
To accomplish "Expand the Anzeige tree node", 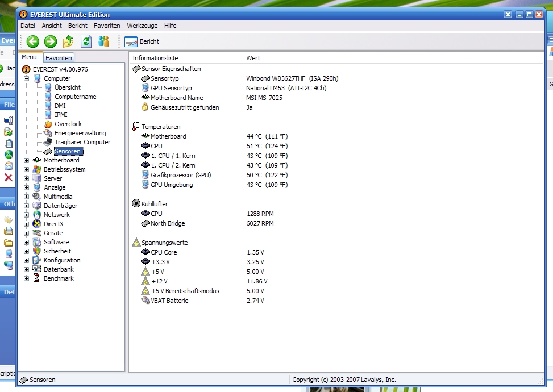I will (27, 188).
